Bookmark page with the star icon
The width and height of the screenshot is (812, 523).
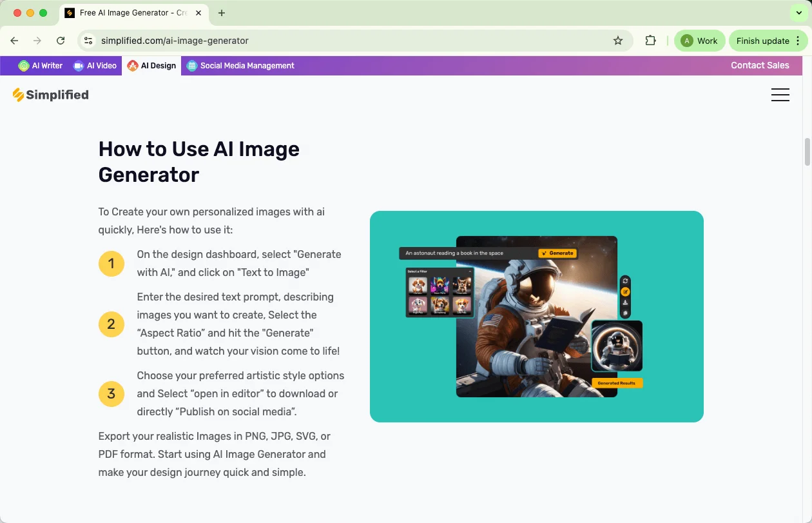click(x=618, y=41)
